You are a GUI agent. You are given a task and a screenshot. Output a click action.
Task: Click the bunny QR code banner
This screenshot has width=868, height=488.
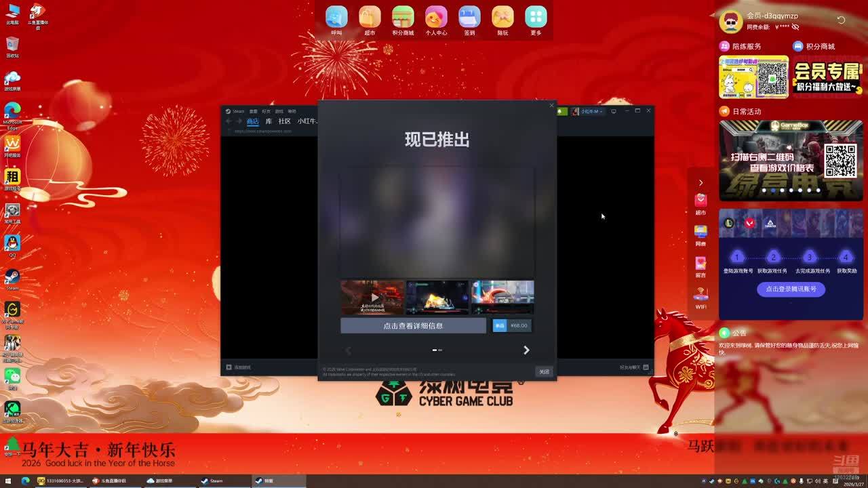tap(754, 77)
